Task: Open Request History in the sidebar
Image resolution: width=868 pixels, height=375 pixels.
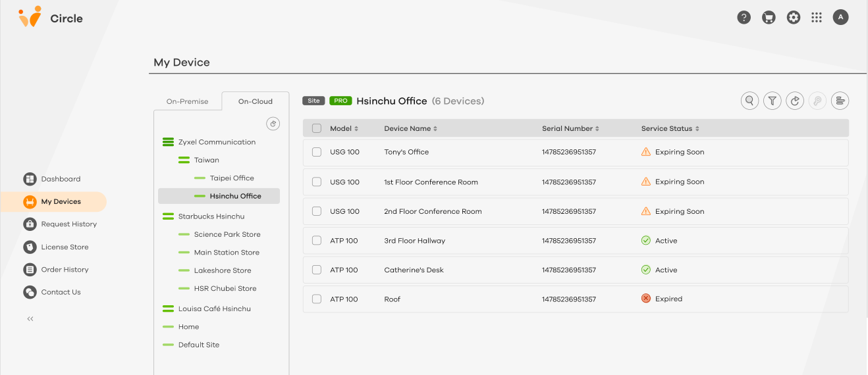Action: (x=60, y=224)
